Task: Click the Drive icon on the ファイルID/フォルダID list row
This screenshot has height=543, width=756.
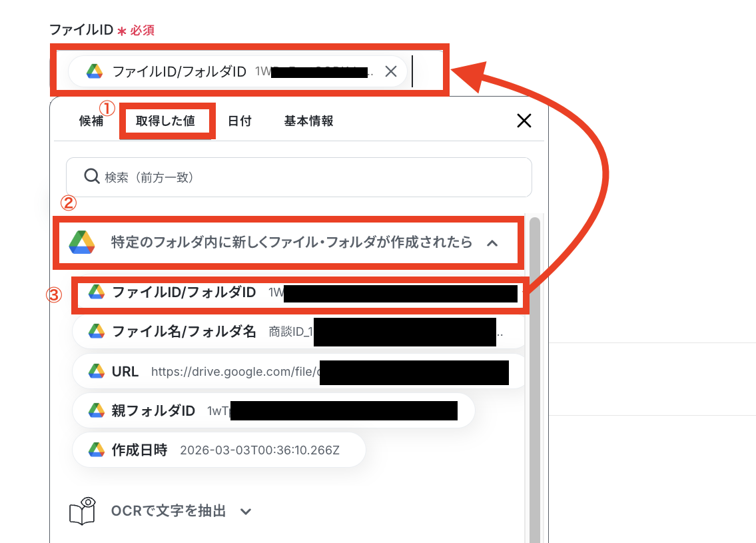Action: tap(97, 292)
